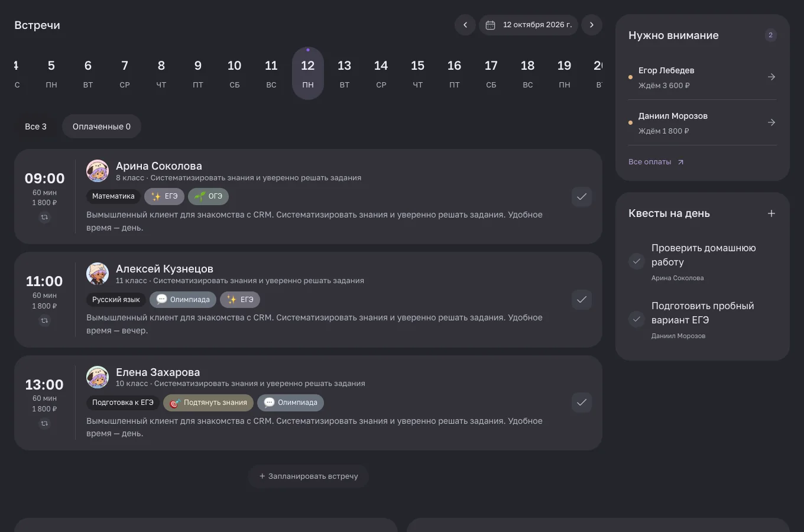Click the 09:00 meeting time

point(45,179)
